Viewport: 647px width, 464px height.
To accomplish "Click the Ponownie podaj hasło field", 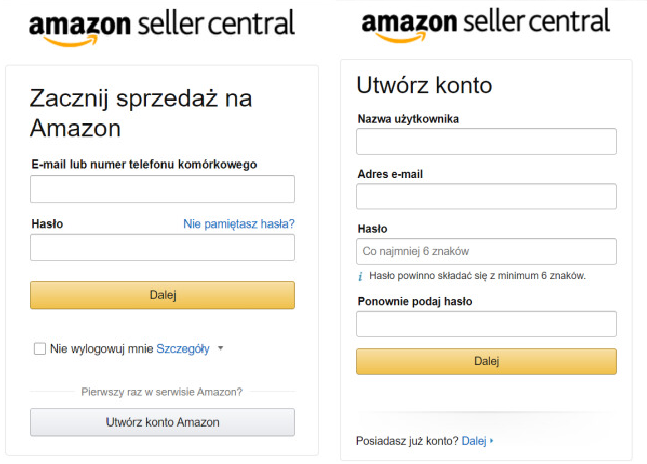I will pyautogui.click(x=486, y=324).
